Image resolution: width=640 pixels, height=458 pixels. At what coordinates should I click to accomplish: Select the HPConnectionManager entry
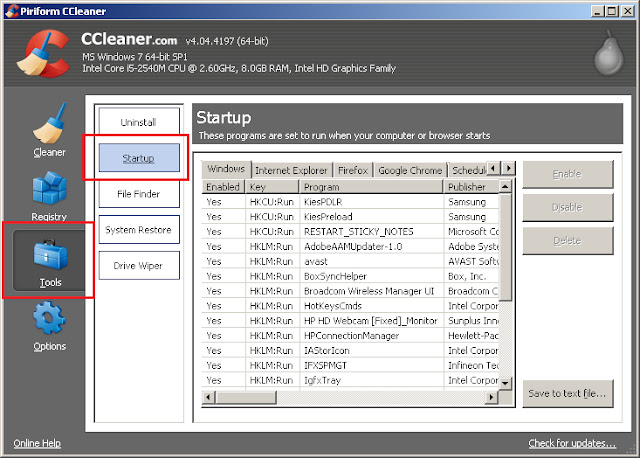click(x=351, y=336)
